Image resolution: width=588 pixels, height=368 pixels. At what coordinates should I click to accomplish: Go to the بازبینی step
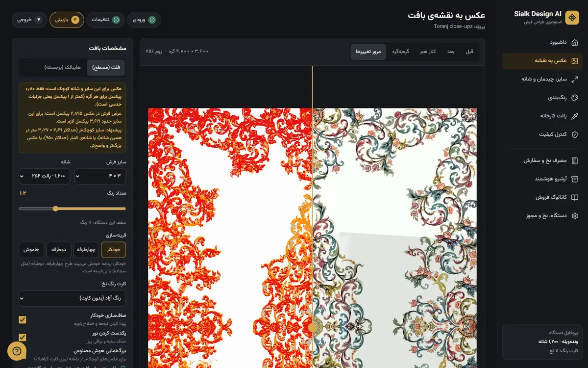(x=67, y=20)
